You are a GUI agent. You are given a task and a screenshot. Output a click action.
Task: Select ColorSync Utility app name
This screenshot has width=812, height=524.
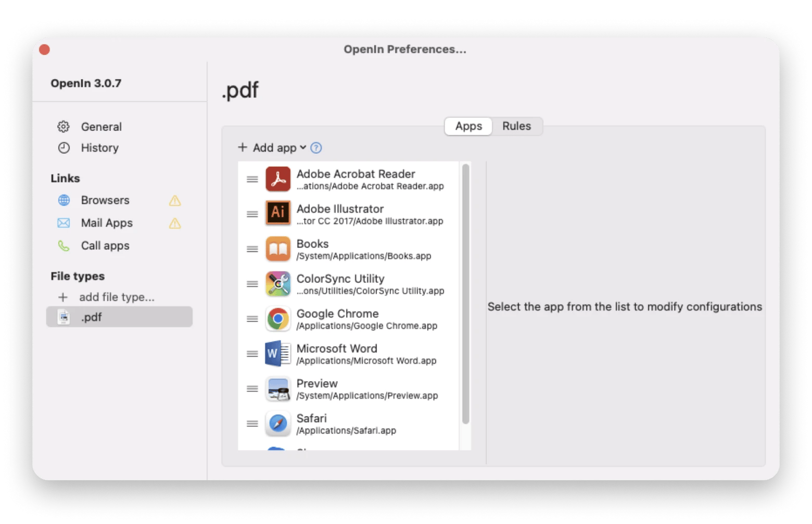[340, 279]
